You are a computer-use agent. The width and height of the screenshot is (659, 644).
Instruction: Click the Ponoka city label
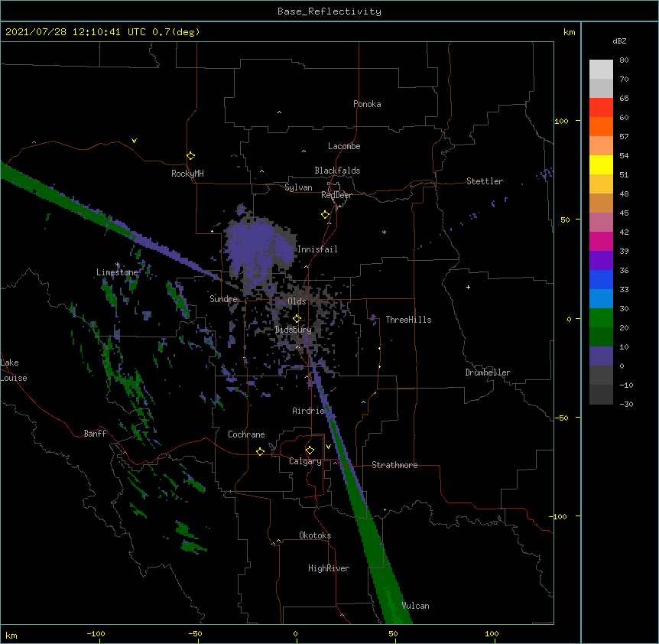(x=367, y=104)
